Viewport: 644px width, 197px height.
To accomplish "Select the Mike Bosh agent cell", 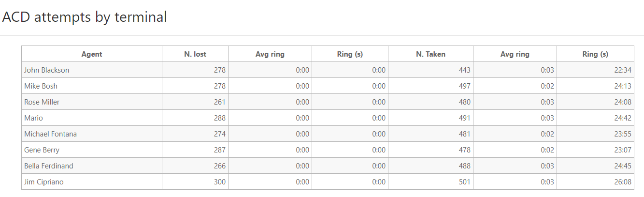I will point(41,86).
